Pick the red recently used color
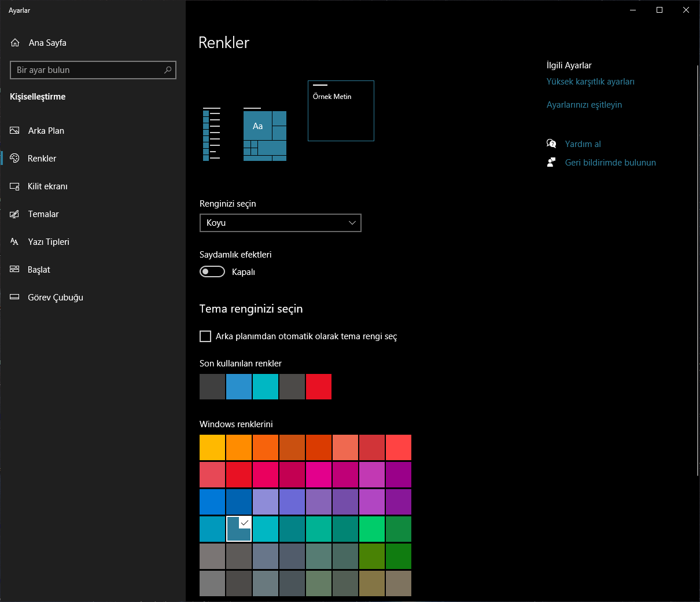Screen dimensions: 700x602 point(319,387)
